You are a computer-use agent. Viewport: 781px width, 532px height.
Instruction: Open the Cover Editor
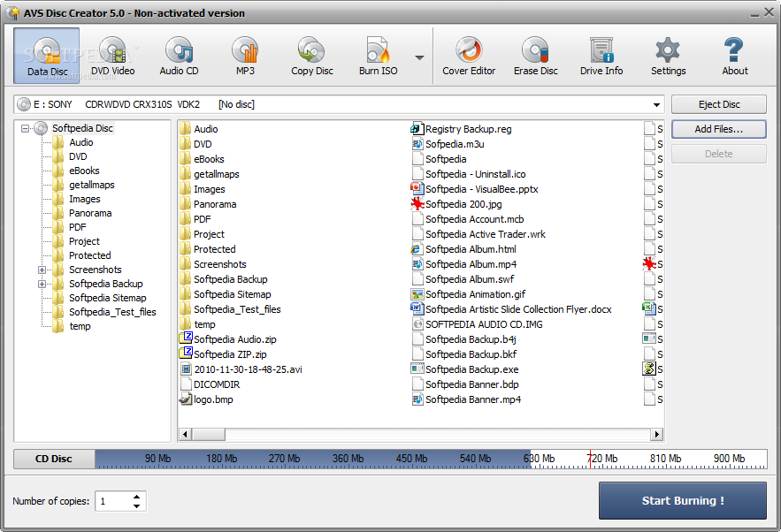coord(469,56)
